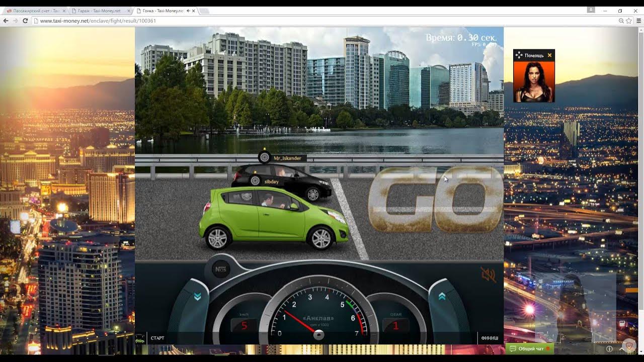This screenshot has height=362, width=644.
Task: Close the Гонка tab
Action: pyautogui.click(x=195, y=11)
